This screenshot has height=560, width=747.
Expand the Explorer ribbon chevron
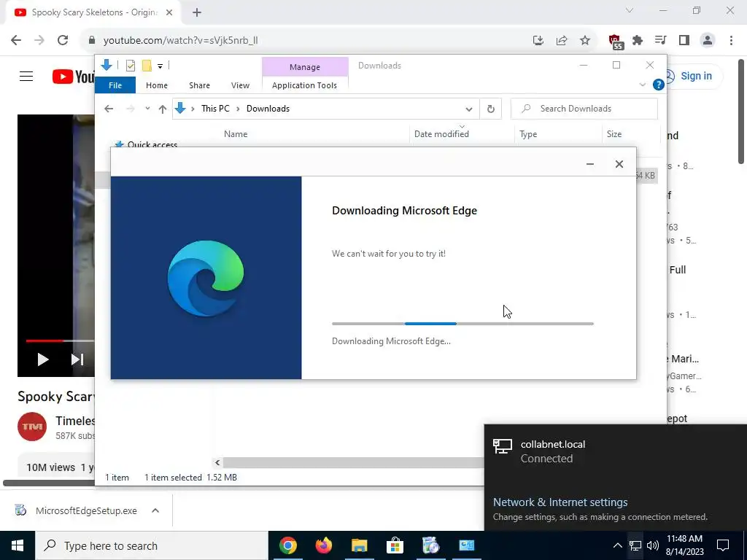[x=642, y=85]
